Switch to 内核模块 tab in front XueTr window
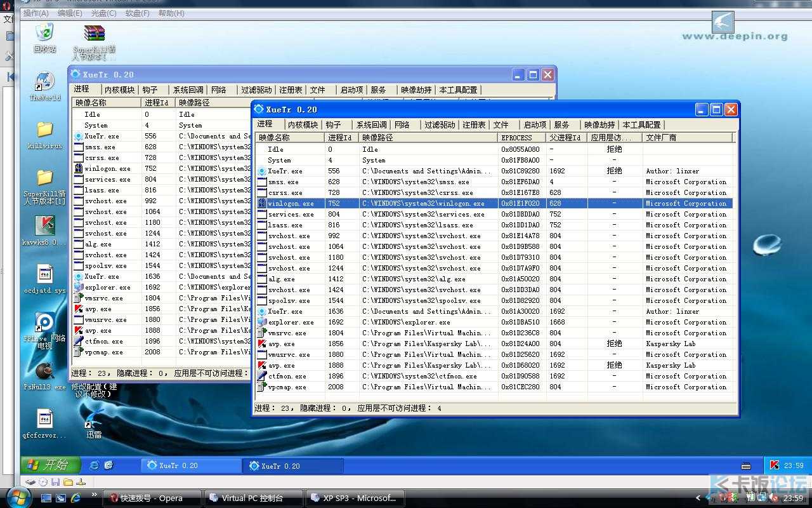Image resolution: width=812 pixels, height=508 pixels. 303,124
